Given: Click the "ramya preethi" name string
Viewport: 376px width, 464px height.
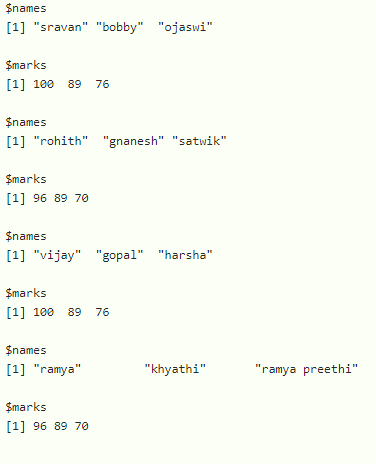Looking at the screenshot, I should [307, 369].
